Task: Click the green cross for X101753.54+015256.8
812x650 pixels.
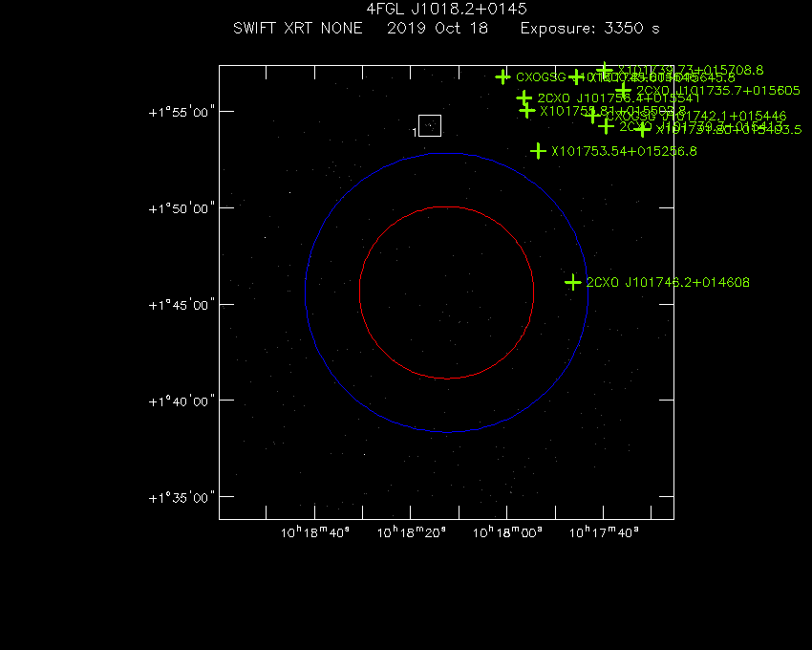Action: 538,151
